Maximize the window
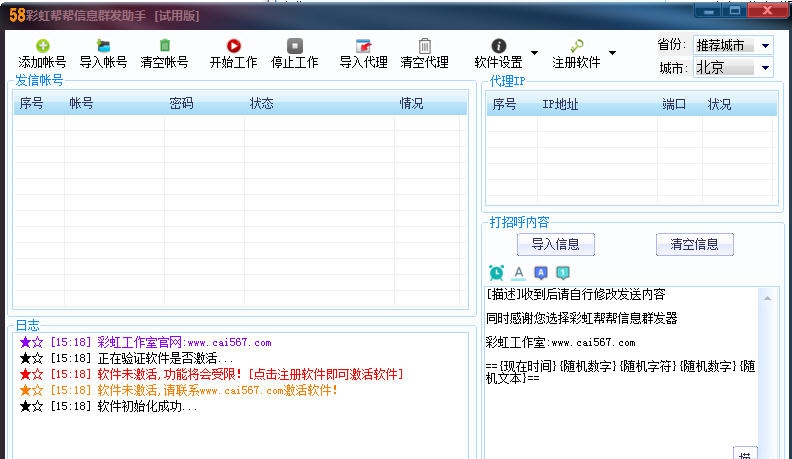 click(x=735, y=11)
